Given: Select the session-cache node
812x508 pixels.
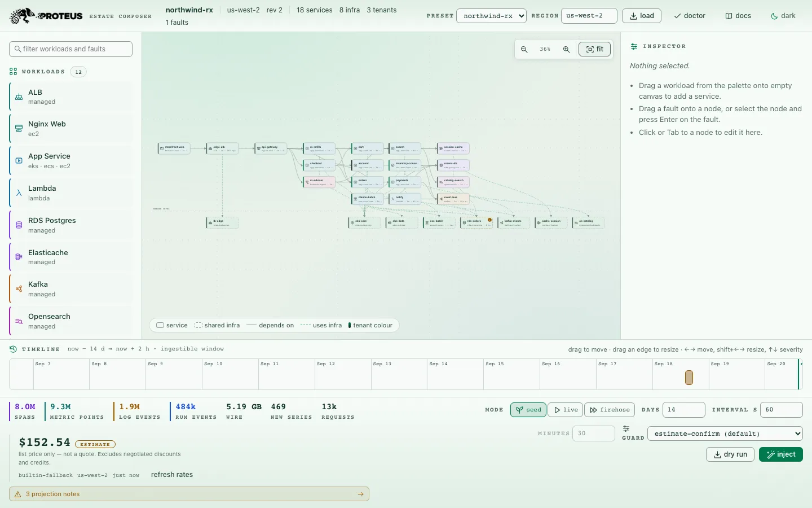Looking at the screenshot, I should click(x=453, y=148).
